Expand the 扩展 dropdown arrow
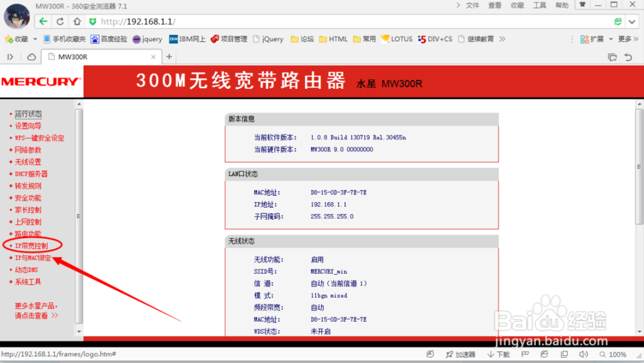 point(611,39)
